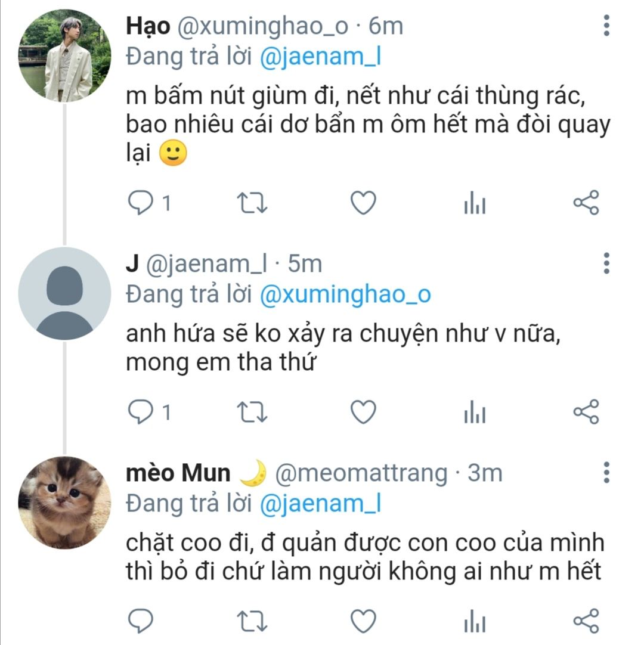Retweet Hạo's reply about thùng rác
Image resolution: width=644 pixels, height=645 pixels.
(x=252, y=203)
